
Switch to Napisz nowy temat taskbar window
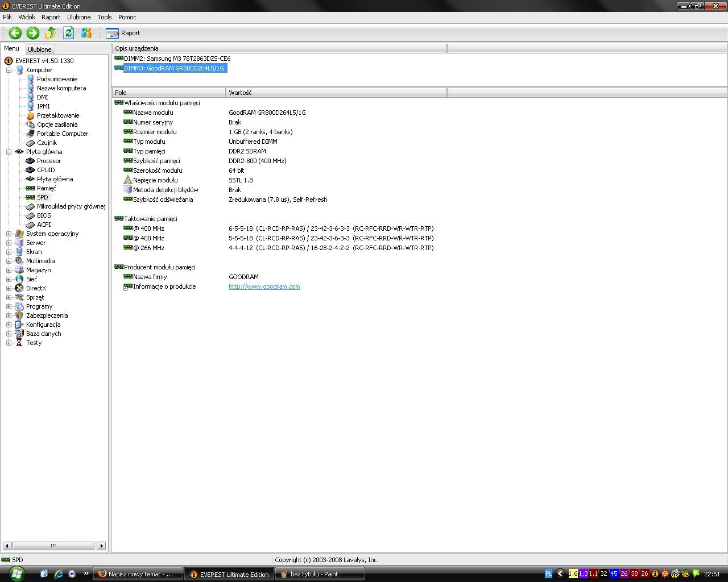138,574
